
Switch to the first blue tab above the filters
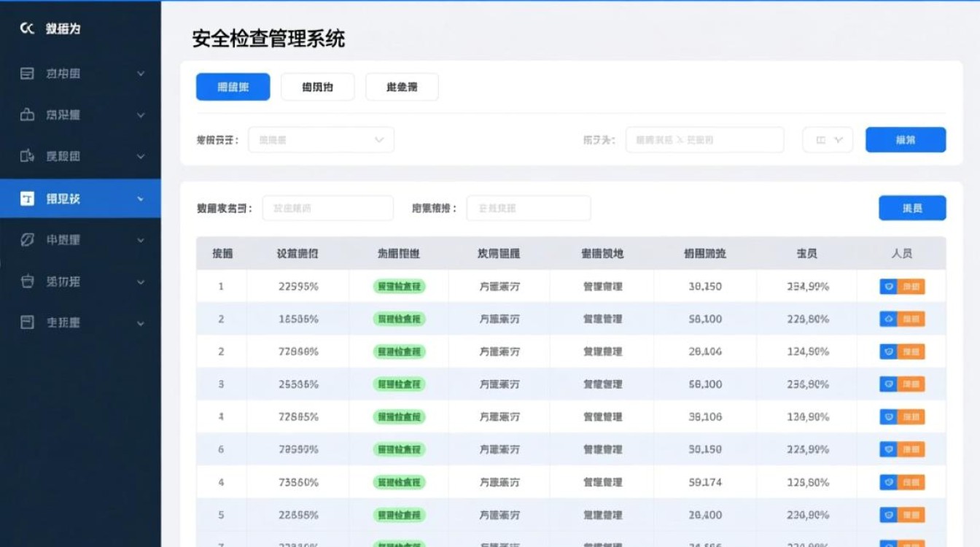(233, 86)
